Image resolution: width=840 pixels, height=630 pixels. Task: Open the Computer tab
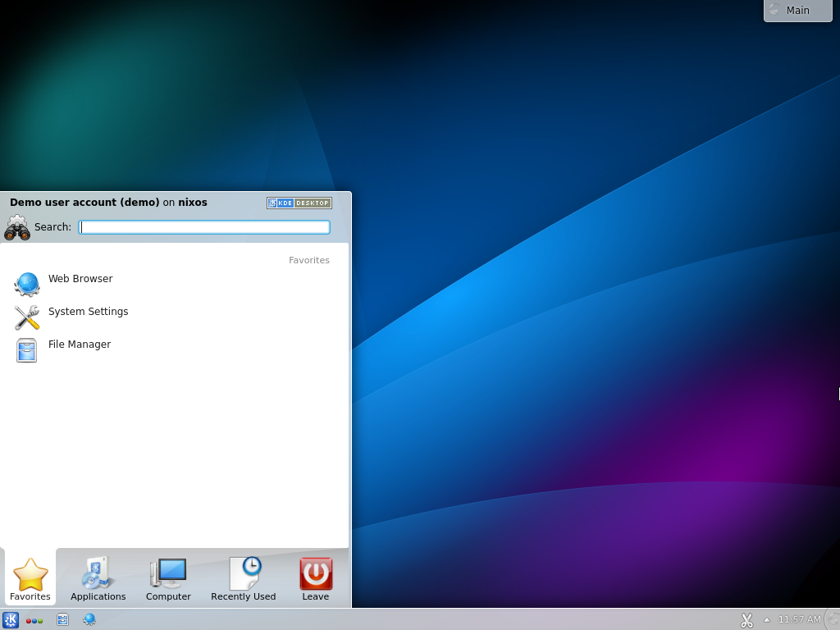pos(168,578)
